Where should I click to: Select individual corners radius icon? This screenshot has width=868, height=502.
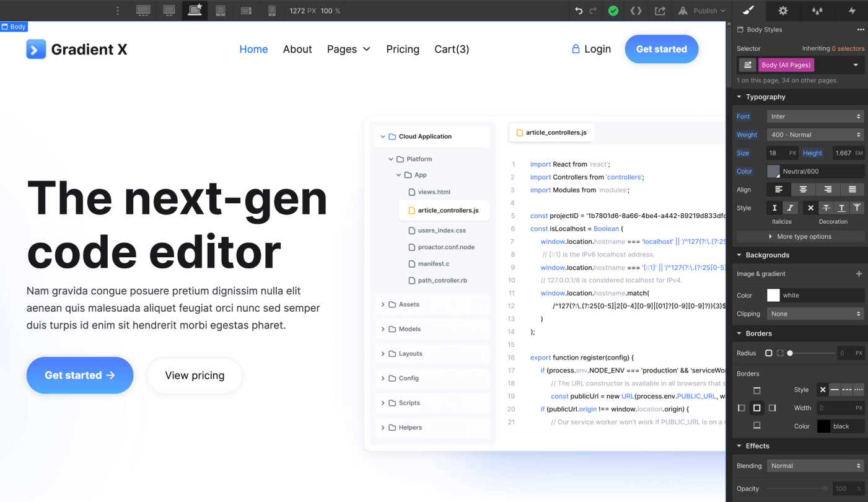[780, 353]
